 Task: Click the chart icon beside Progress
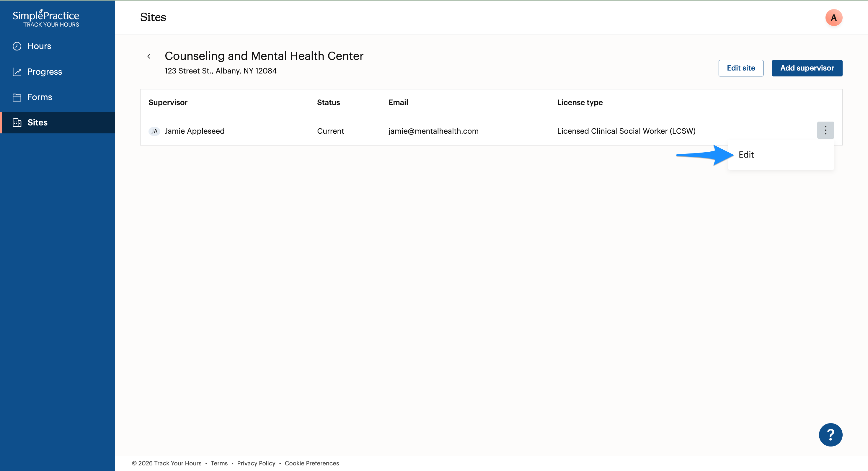(x=17, y=72)
